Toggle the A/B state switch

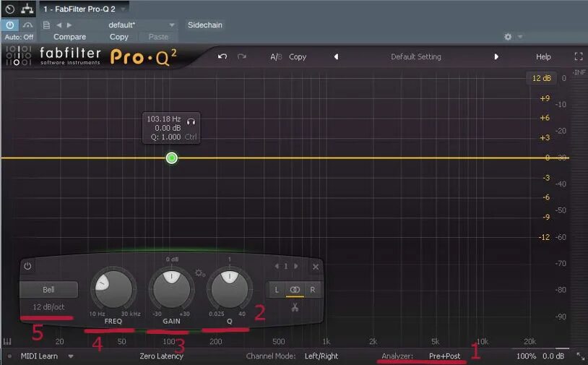point(276,57)
